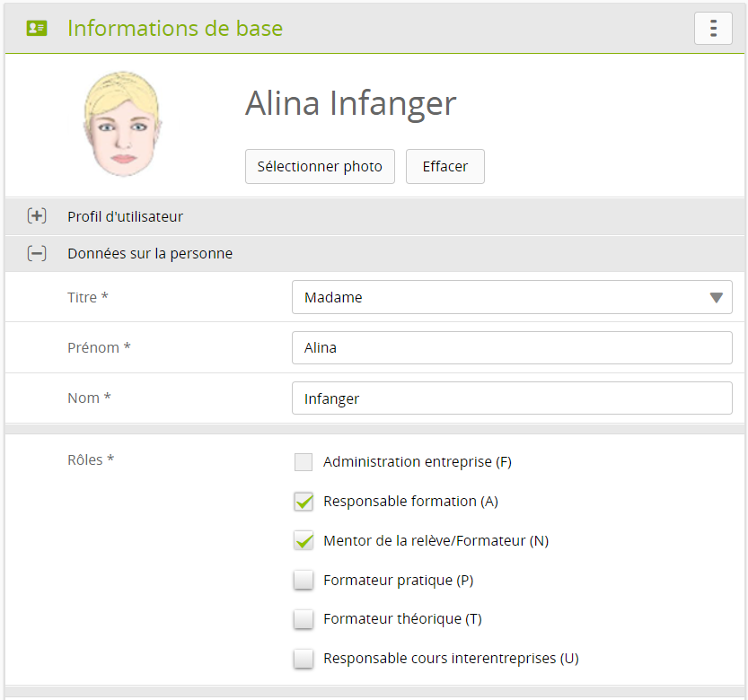748x700 pixels.
Task: Click the plus icon beside Profil d'utilisateur
Action: 37,216
